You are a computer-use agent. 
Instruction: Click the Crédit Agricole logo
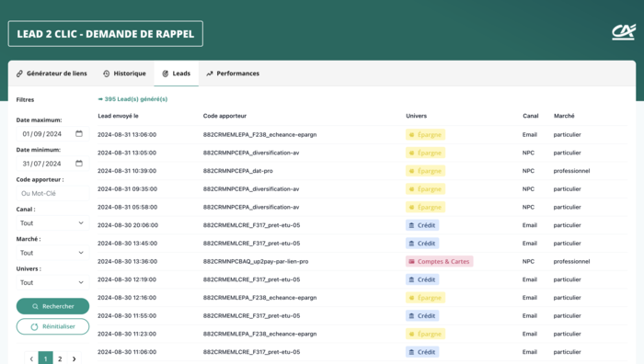(x=624, y=32)
